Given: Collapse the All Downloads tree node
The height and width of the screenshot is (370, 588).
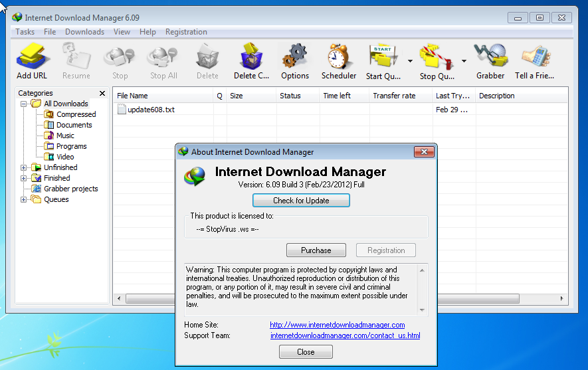Looking at the screenshot, I should click(x=24, y=104).
